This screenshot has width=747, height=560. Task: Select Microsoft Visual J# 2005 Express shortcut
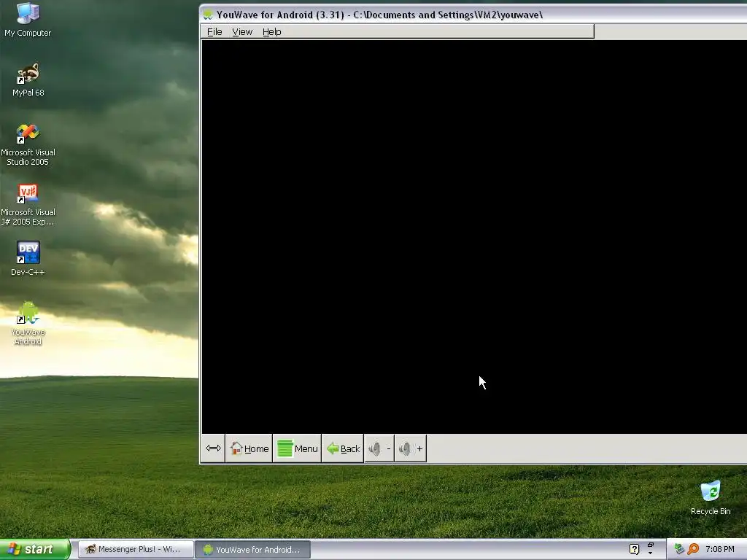click(x=28, y=205)
